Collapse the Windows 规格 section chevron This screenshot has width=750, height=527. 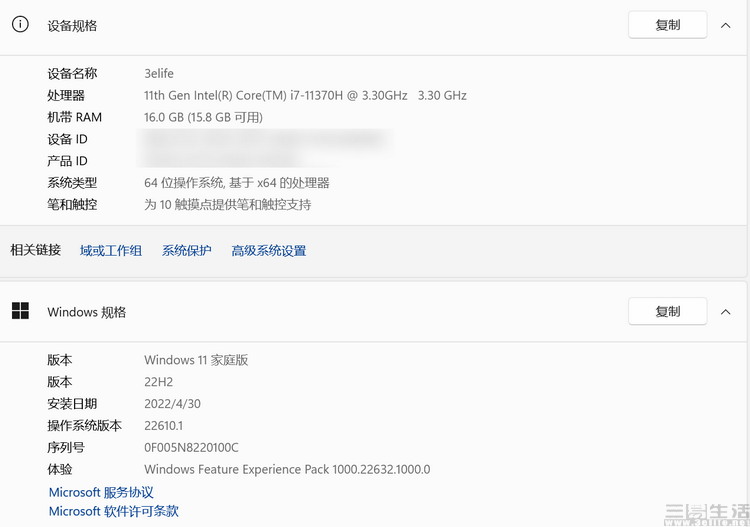(x=726, y=311)
